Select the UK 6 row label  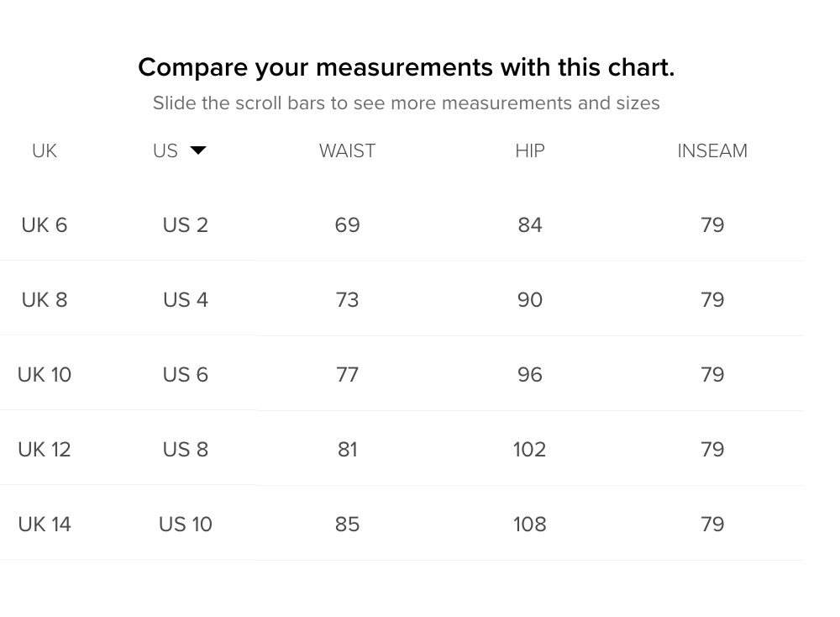(45, 225)
